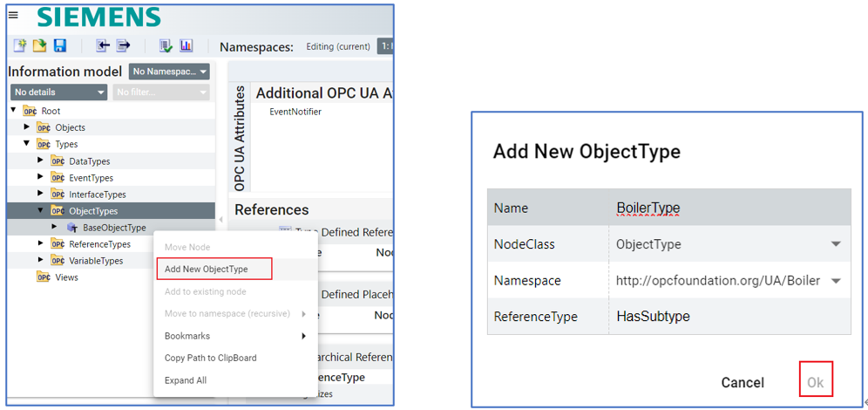Viewport: 868px width, 410px height.
Task: Click the Validate green checkmark toolbar icon
Action: tap(166, 46)
